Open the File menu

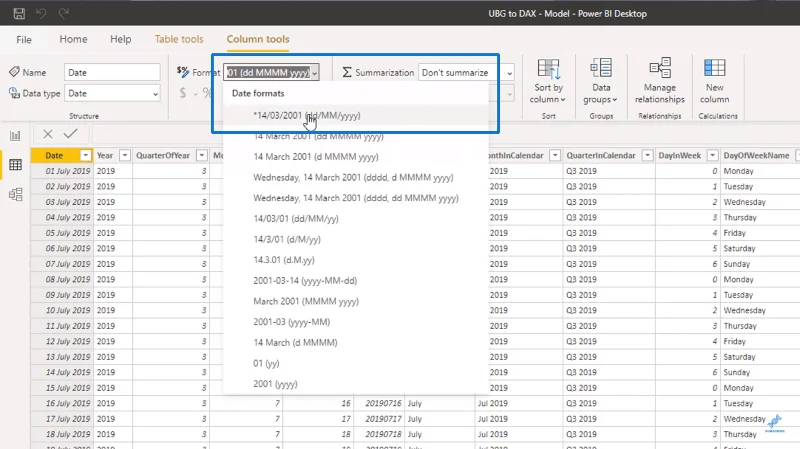point(23,39)
